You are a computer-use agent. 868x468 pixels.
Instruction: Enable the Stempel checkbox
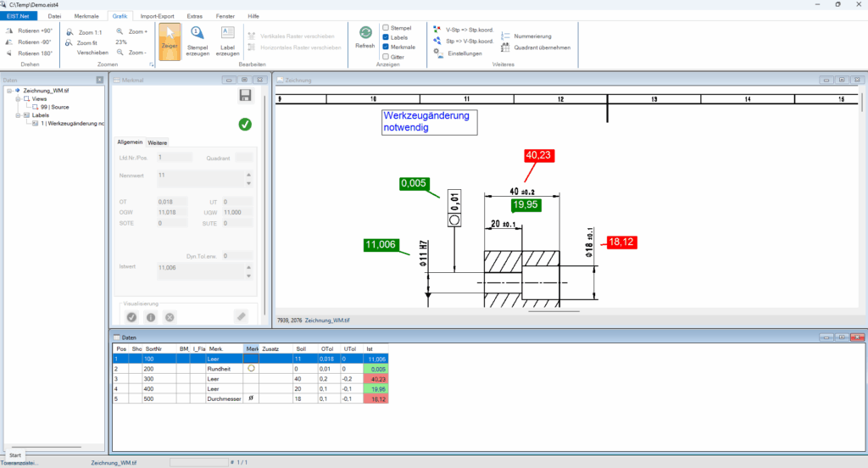[386, 28]
